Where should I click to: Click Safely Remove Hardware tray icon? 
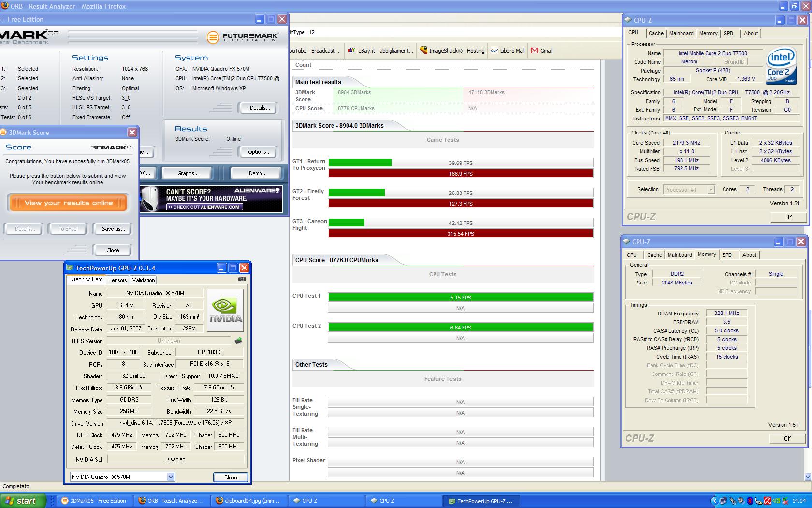(x=758, y=501)
